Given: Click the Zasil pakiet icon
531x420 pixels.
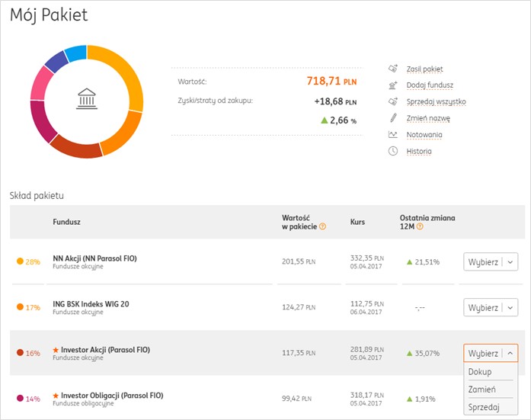Looking at the screenshot, I should point(393,69).
